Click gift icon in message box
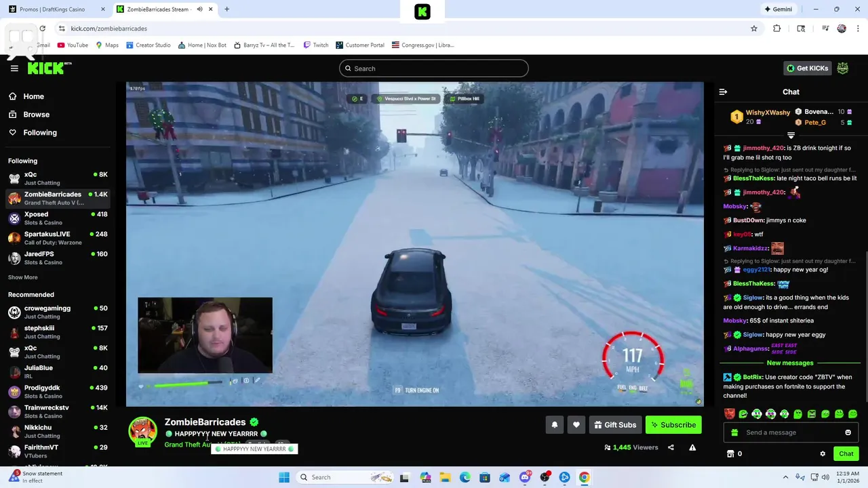868x488 pixels. coord(734,432)
